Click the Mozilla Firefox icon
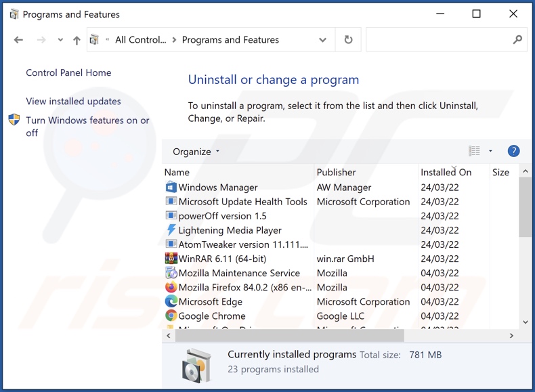Screen dimensions: 535x392 [x=171, y=287]
